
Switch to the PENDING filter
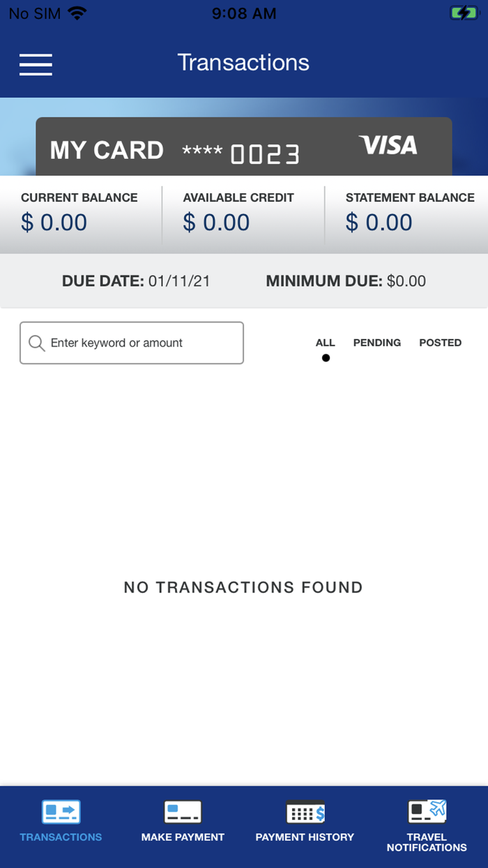click(x=377, y=343)
